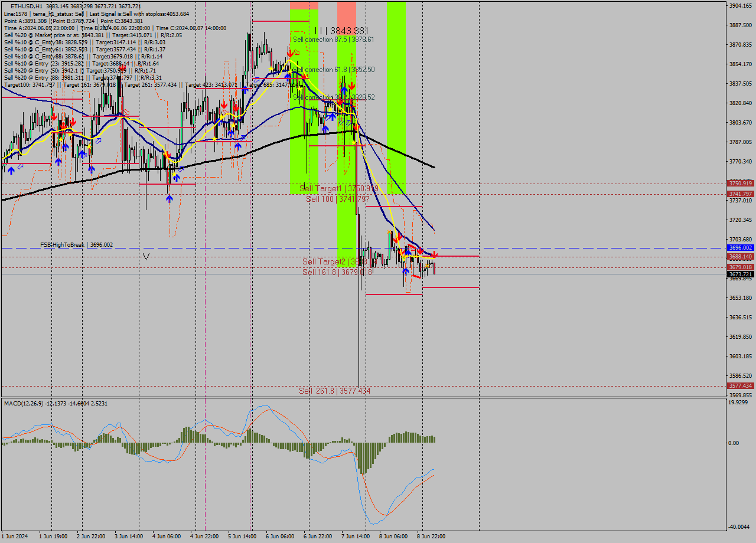
Task: Click the 3787.005 price scale label
Action: click(740, 142)
